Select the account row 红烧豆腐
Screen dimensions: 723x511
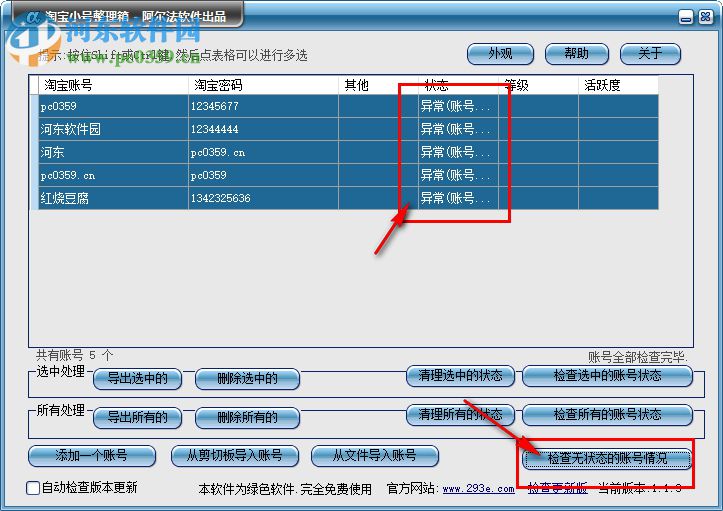348,198
